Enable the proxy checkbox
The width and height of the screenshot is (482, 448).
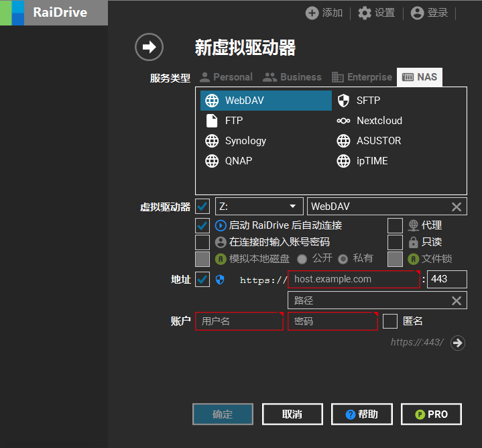coord(395,226)
